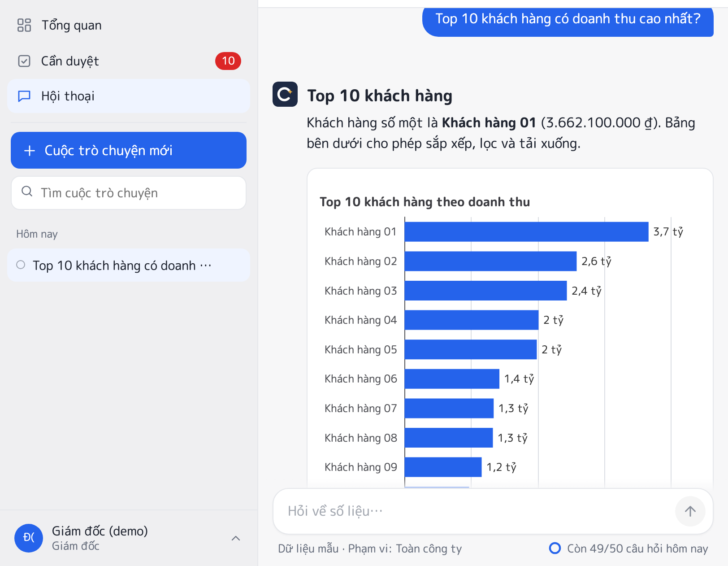Click the label Khách hàng 07
Viewport: 728px width, 566px height.
(x=361, y=409)
